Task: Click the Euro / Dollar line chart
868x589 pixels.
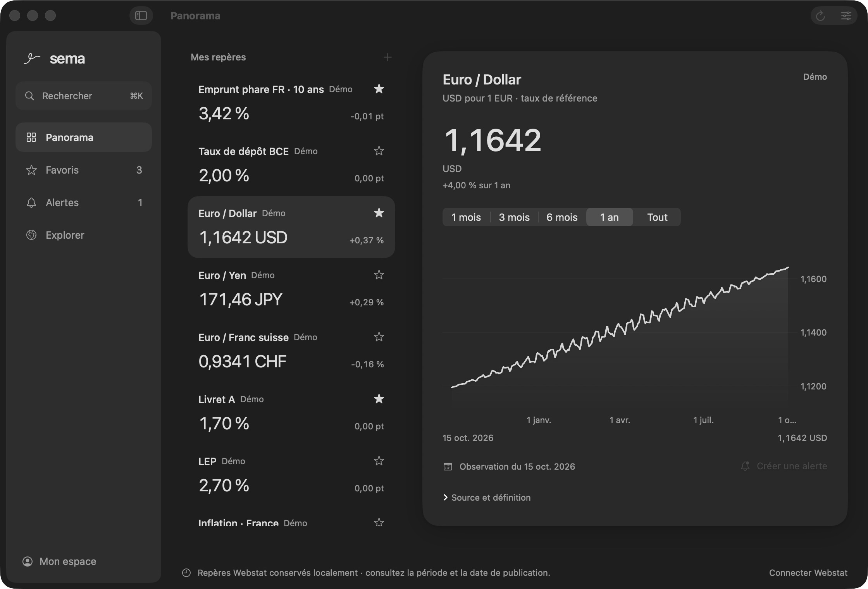Action: point(620,333)
